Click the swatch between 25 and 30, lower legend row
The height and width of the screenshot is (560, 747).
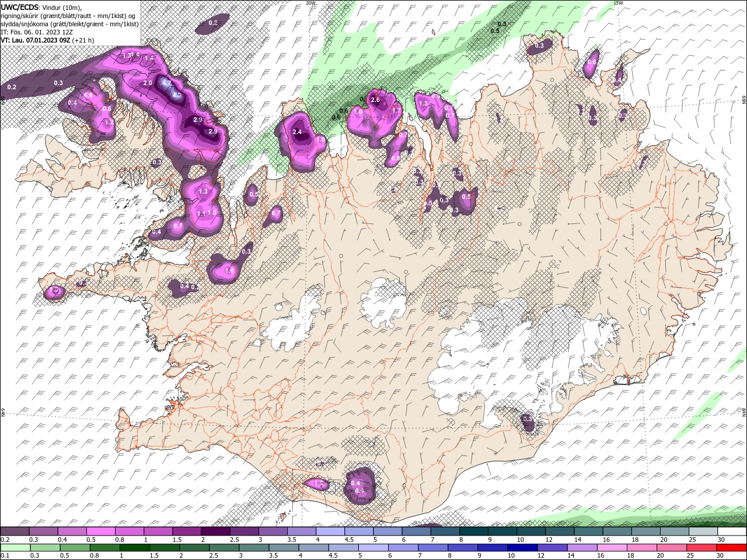pos(701,548)
